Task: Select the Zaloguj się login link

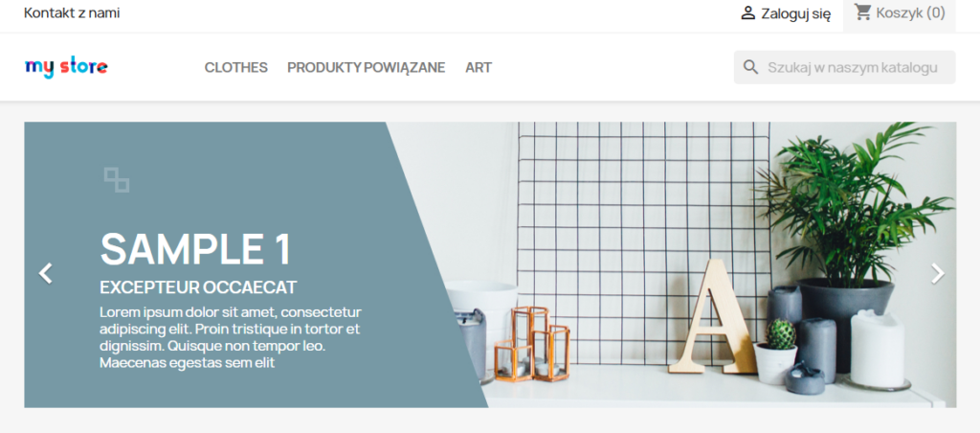Action: pos(795,13)
